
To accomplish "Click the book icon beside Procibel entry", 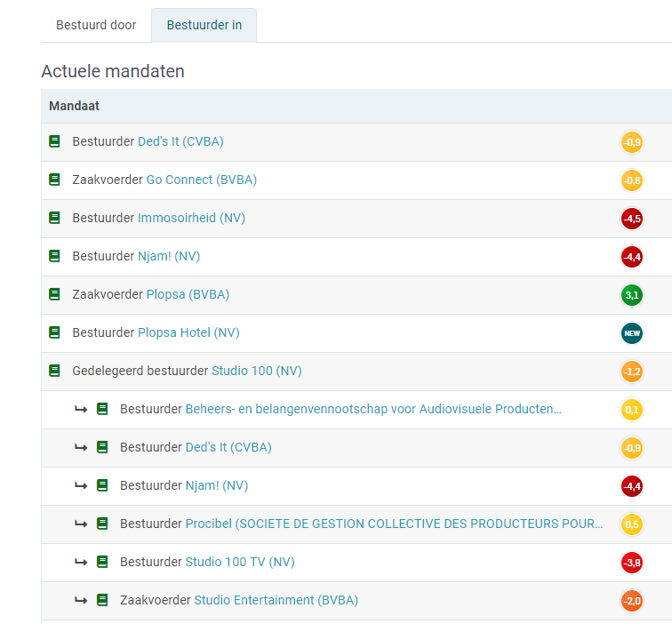I will tap(102, 524).
